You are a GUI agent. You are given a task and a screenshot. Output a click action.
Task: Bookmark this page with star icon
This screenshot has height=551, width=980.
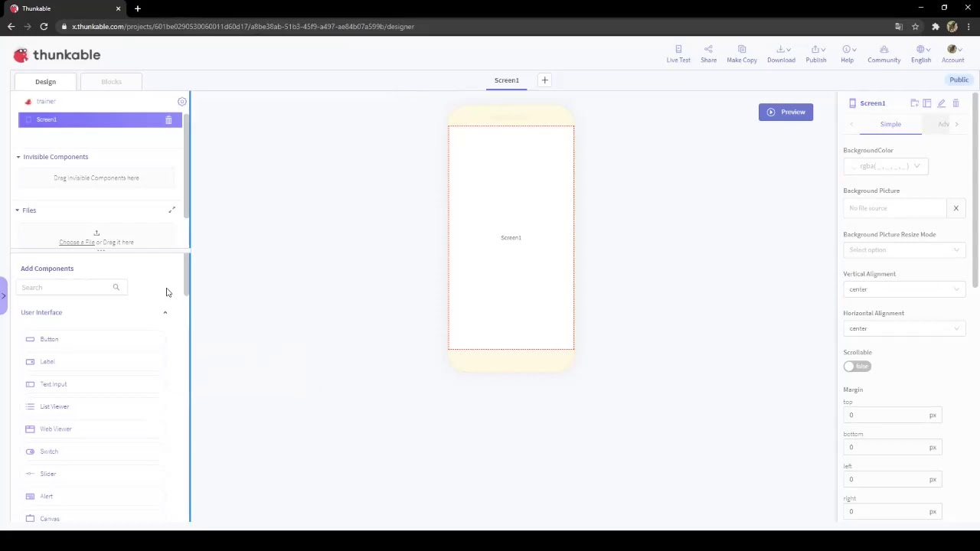[x=915, y=26]
